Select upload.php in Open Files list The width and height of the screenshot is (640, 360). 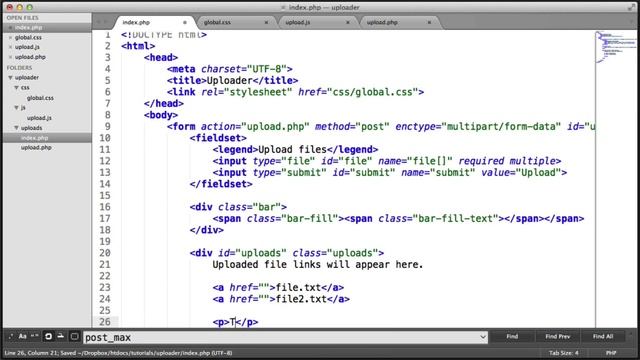point(30,57)
